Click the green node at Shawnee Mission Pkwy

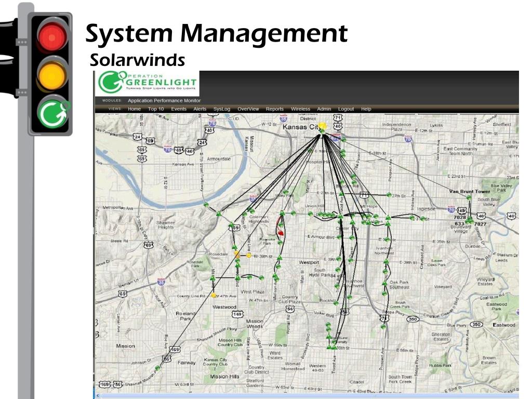pyautogui.click(x=158, y=368)
